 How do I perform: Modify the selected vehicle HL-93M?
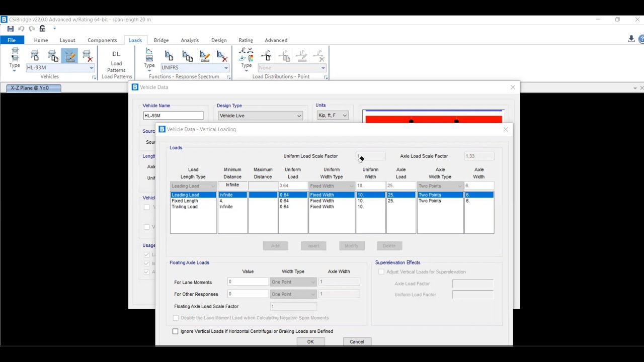70,55
